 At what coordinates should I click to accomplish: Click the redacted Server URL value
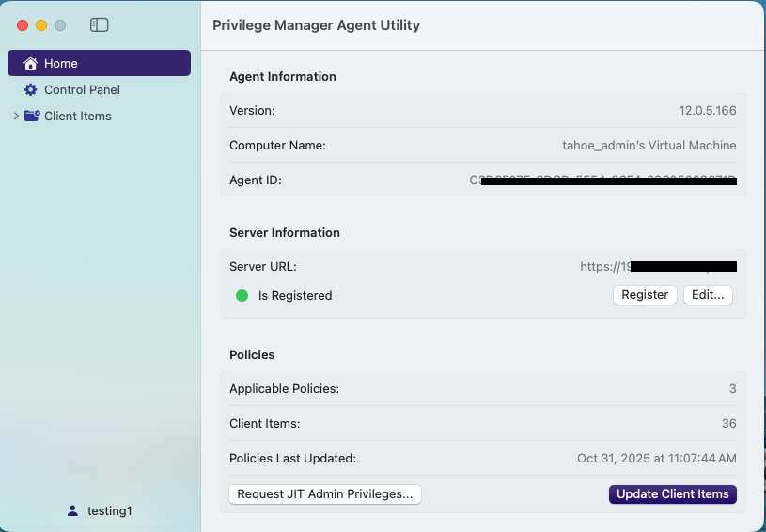658,267
